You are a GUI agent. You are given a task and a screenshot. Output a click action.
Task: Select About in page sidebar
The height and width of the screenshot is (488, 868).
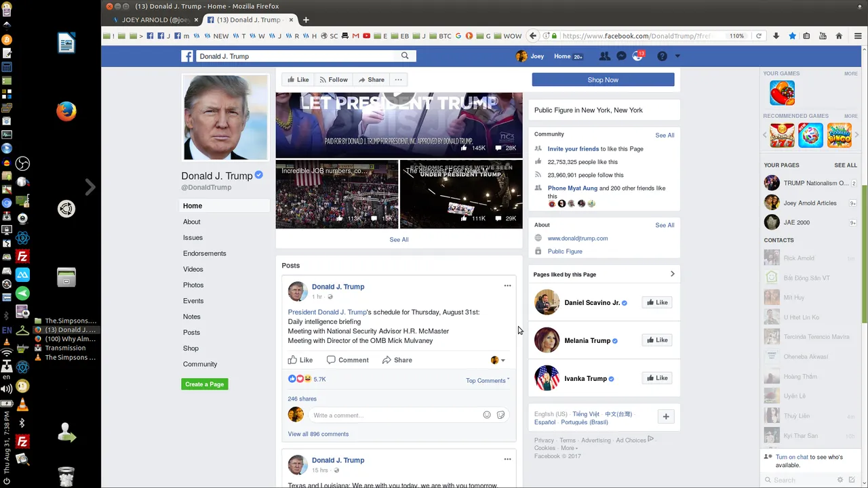(192, 222)
